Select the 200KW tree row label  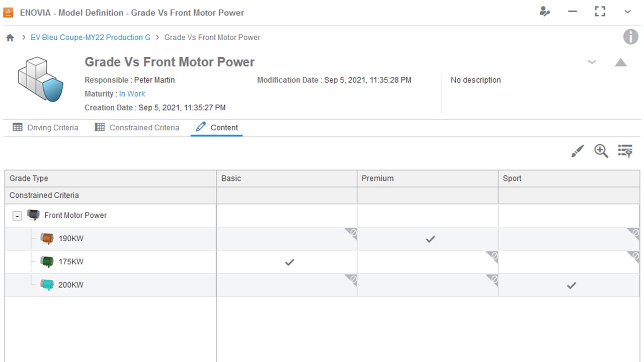(x=71, y=285)
